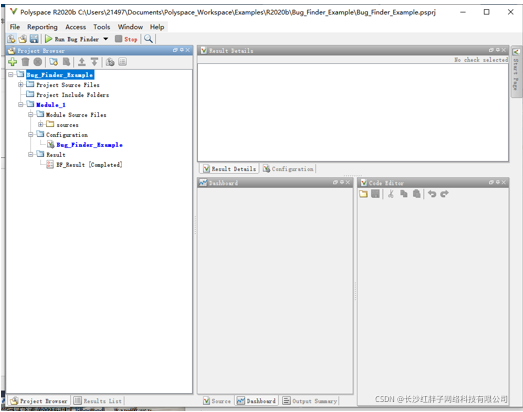Viewport: 523px width, 412px height.
Task: Click the Save project floppy icon
Action: click(x=34, y=39)
